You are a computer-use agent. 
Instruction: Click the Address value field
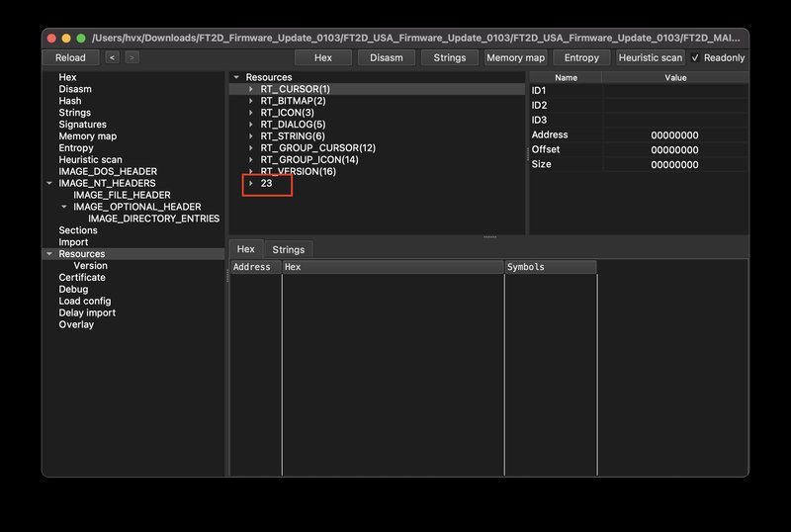(674, 134)
